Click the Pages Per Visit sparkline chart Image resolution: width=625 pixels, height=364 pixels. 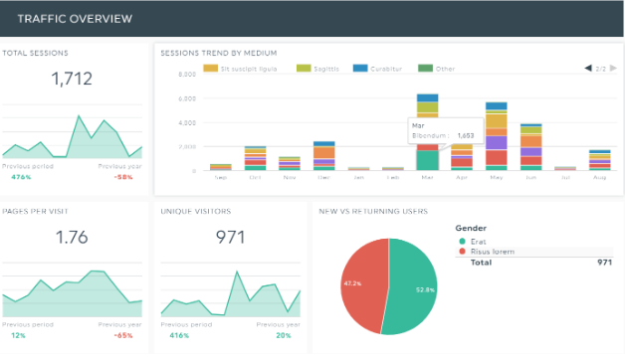72,290
